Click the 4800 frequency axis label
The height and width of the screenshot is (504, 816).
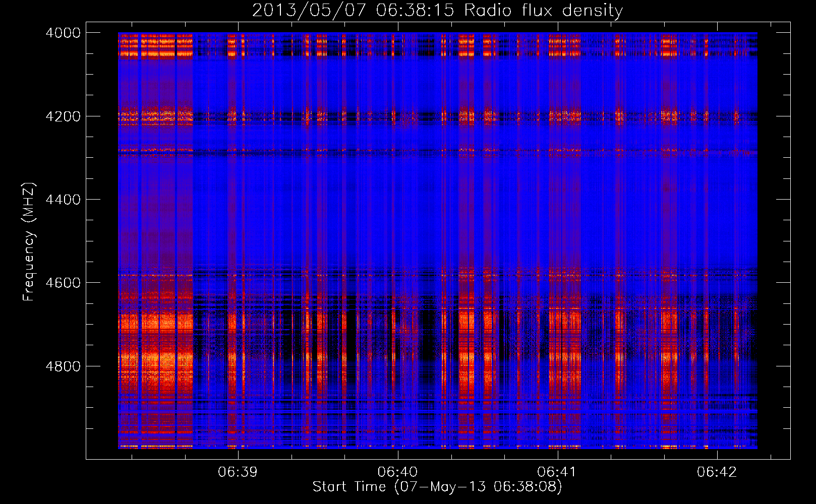(63, 366)
